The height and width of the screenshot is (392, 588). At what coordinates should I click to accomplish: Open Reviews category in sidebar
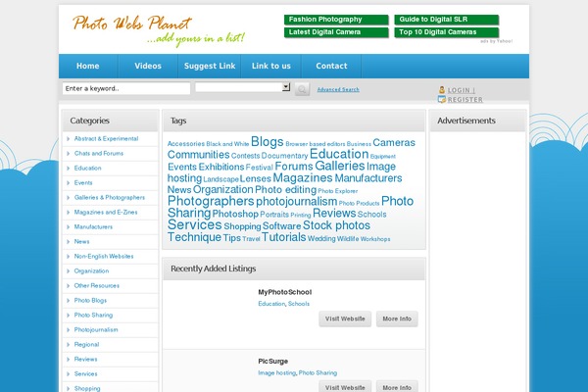(x=85, y=360)
